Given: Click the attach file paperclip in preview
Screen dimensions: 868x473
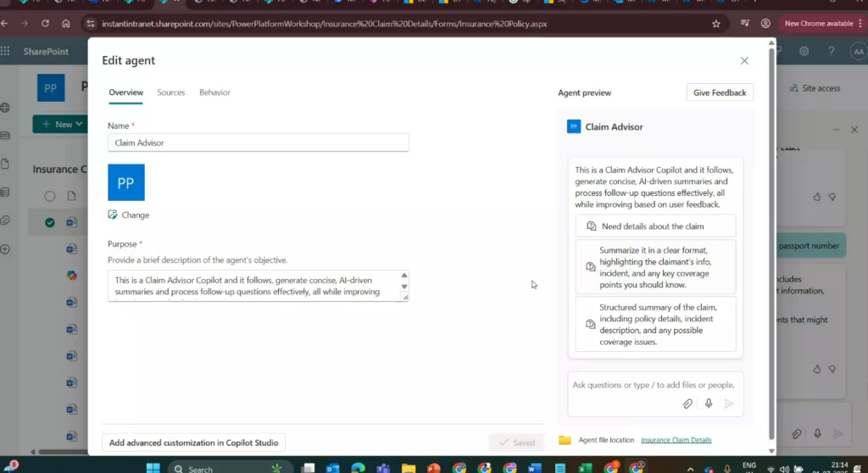Looking at the screenshot, I should [687, 403].
